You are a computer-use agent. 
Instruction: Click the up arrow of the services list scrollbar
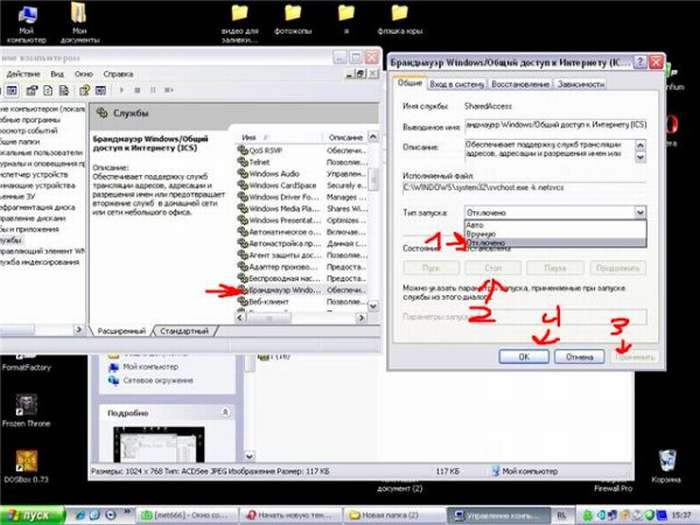click(x=373, y=136)
